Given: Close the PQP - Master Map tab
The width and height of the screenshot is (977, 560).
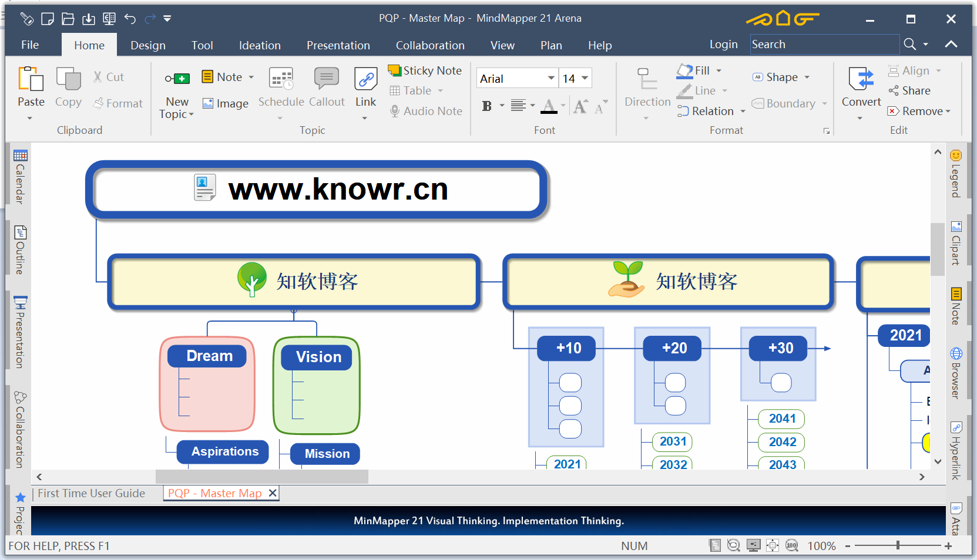Looking at the screenshot, I should [273, 493].
